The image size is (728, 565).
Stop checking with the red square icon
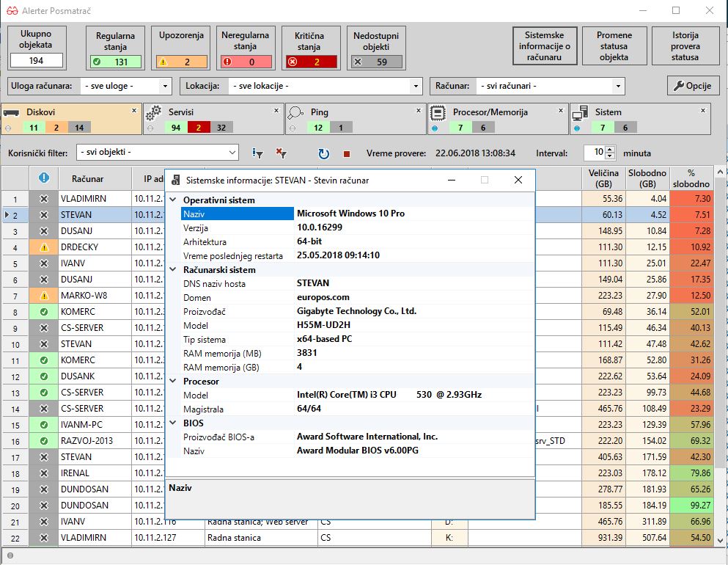click(346, 154)
